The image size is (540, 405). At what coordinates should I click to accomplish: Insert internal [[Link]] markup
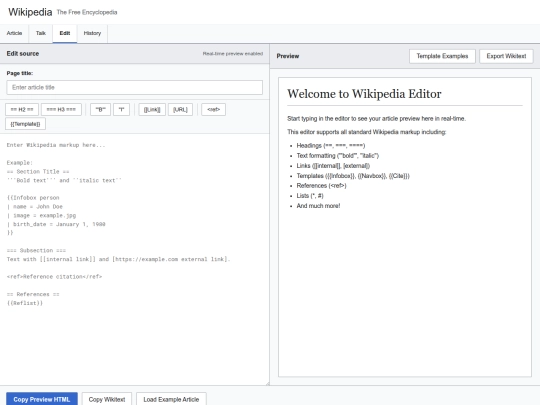coord(152,110)
